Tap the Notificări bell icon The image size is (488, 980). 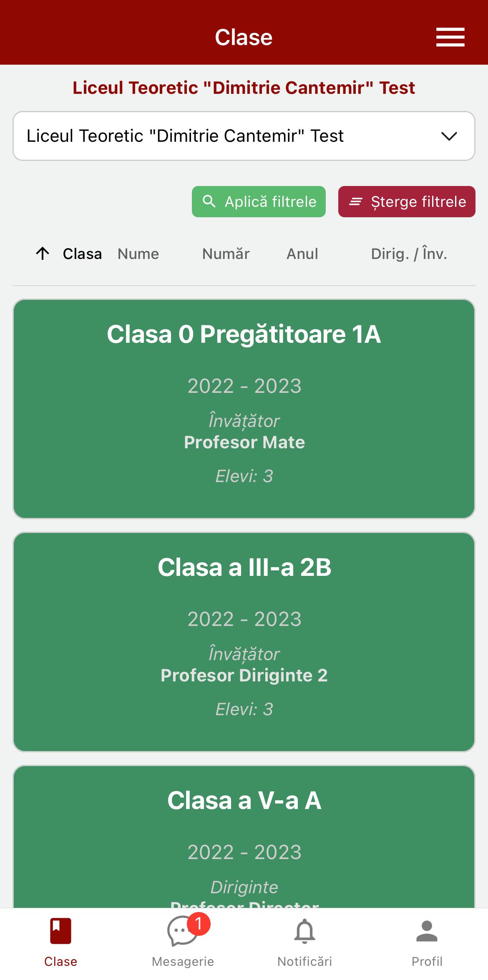coord(305,931)
